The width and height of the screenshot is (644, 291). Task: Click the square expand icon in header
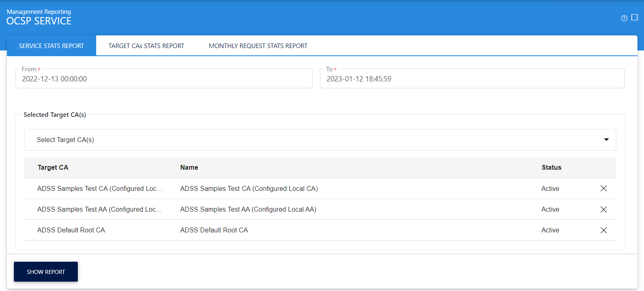pyautogui.click(x=634, y=18)
